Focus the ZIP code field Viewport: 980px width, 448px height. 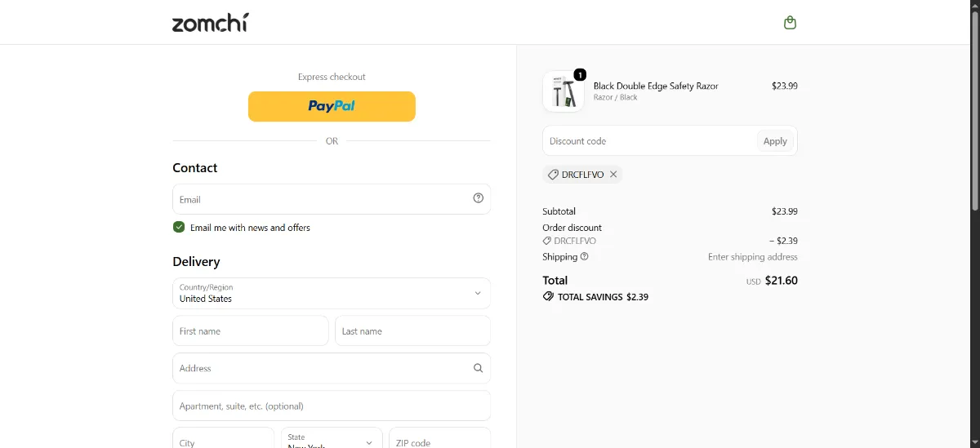[x=439, y=438]
